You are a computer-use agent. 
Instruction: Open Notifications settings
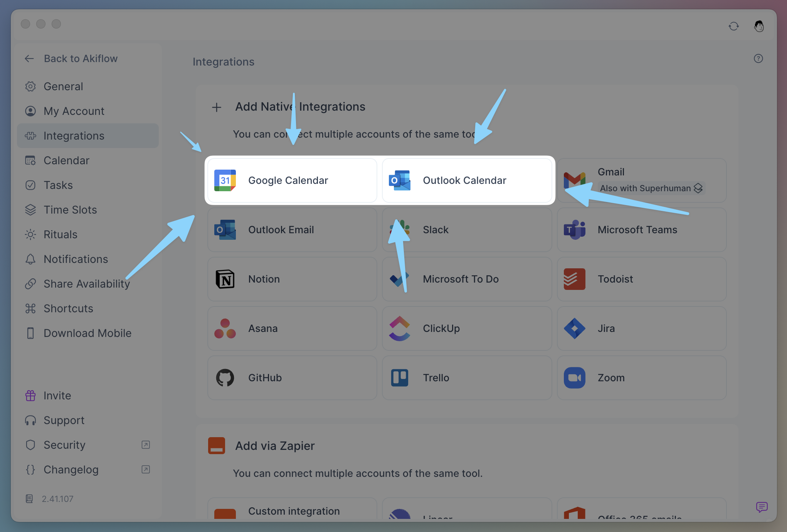click(88, 259)
